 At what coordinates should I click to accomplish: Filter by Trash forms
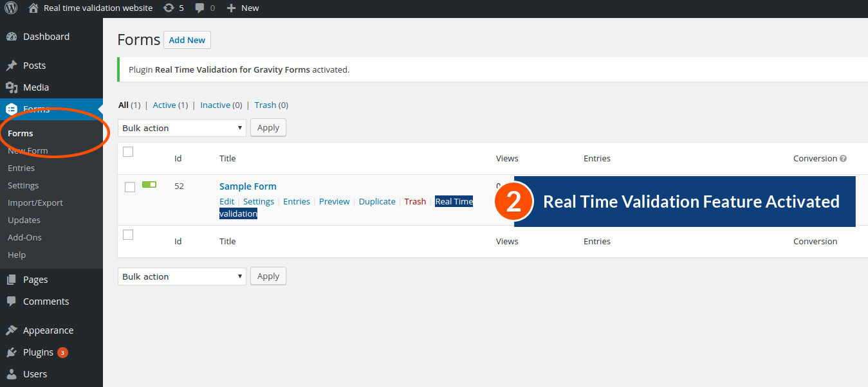pyautogui.click(x=265, y=105)
